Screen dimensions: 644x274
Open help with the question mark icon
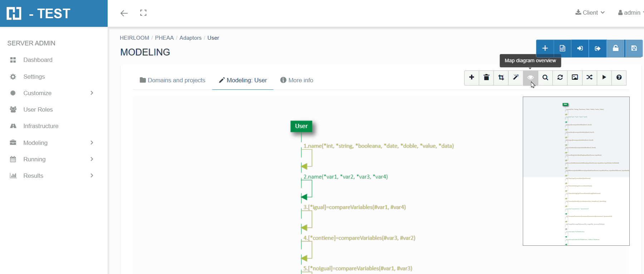(619, 78)
